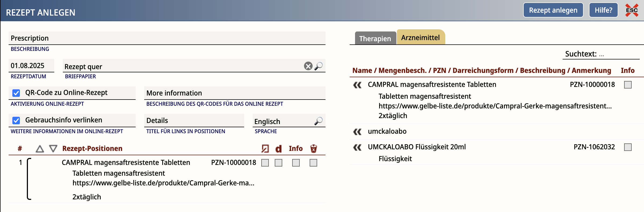The width and height of the screenshot is (644, 212).
Task: Click the Rezeptdatum date field
Action: click(31, 66)
